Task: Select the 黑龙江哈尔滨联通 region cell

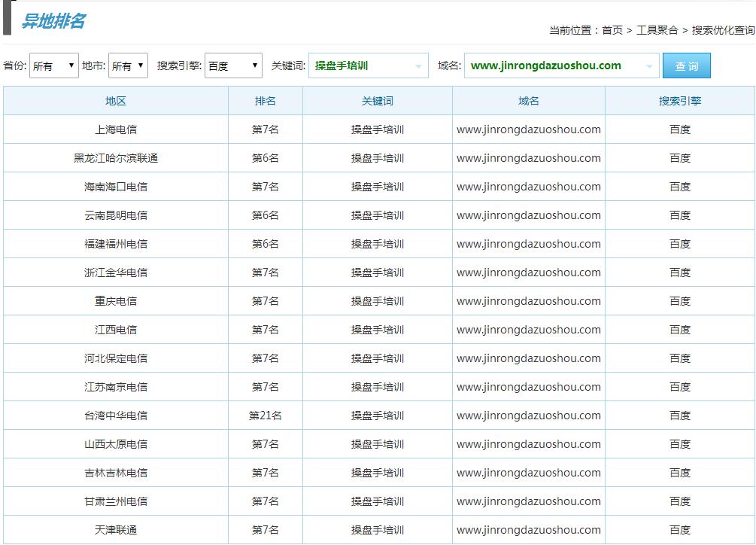Action: [x=116, y=158]
